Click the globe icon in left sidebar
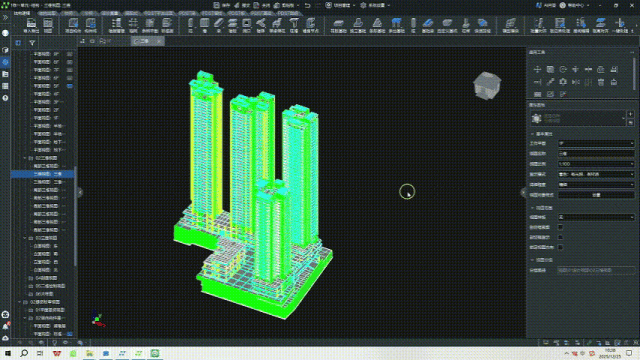The width and height of the screenshot is (640, 360). (x=5, y=33)
